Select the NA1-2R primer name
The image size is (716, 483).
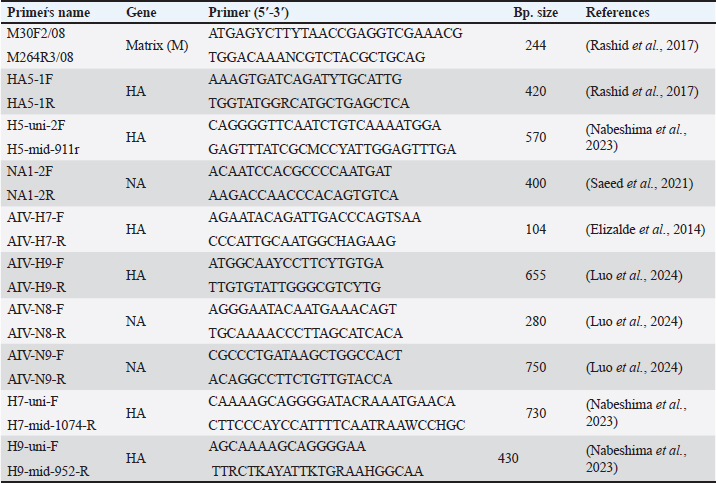pos(31,195)
